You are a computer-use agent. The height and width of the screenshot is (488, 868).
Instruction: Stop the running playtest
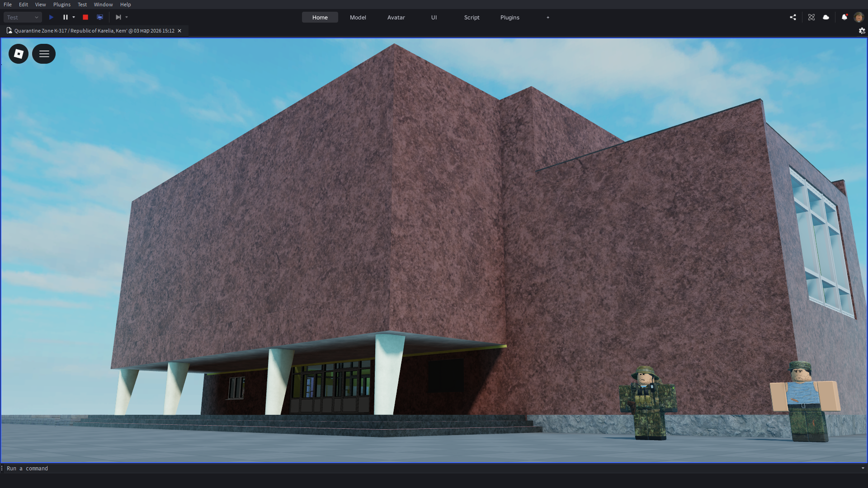pyautogui.click(x=85, y=17)
